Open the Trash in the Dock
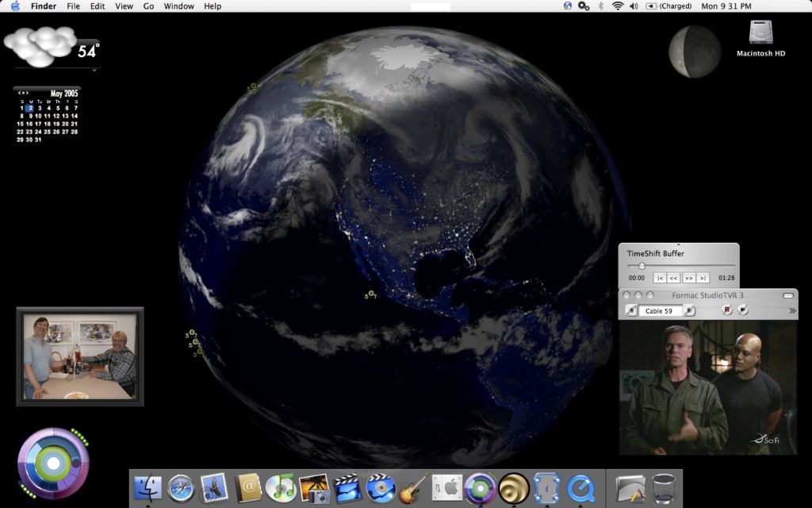 click(664, 488)
